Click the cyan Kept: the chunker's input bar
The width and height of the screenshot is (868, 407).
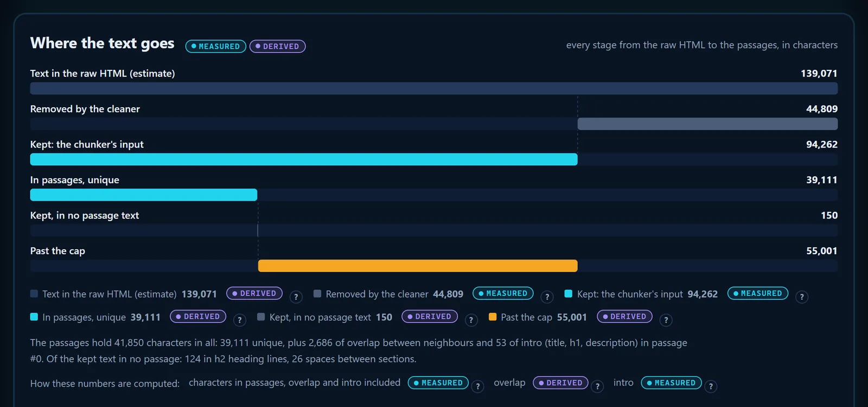tap(304, 159)
